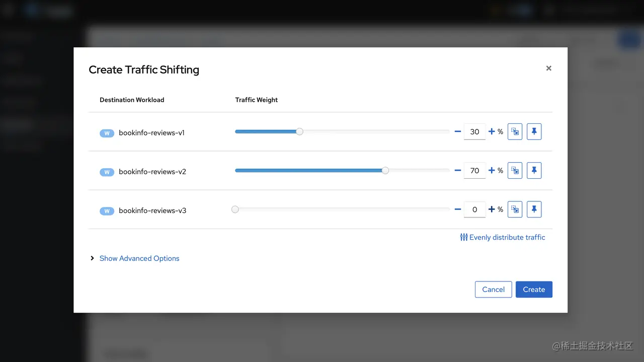Viewport: 644px width, 362px height.
Task: Pin the bookinfo-reviews-v1 weight
Action: click(534, 131)
